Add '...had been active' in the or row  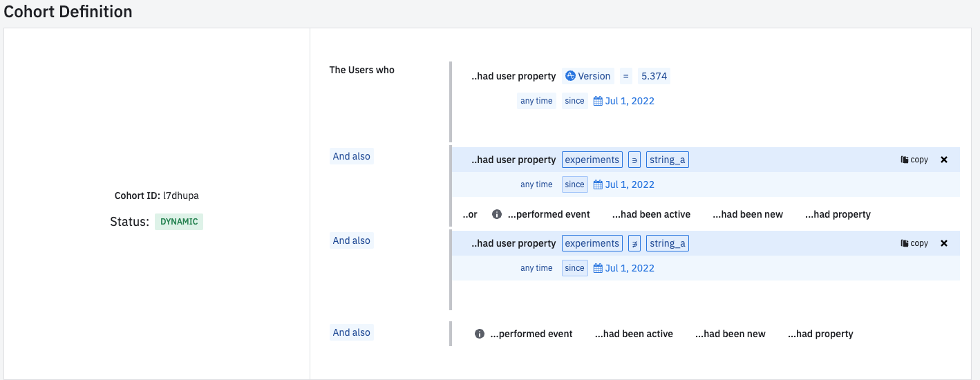point(651,214)
